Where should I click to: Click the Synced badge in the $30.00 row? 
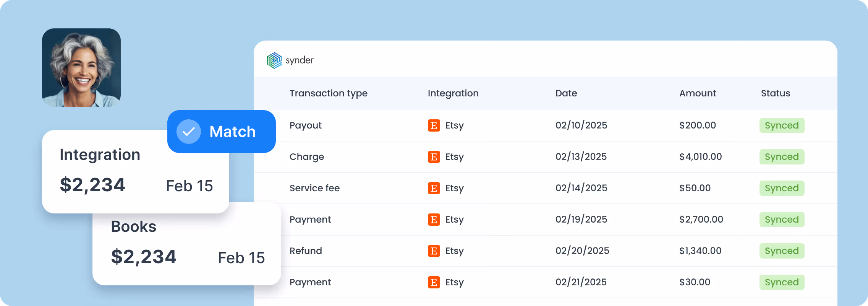click(x=782, y=282)
